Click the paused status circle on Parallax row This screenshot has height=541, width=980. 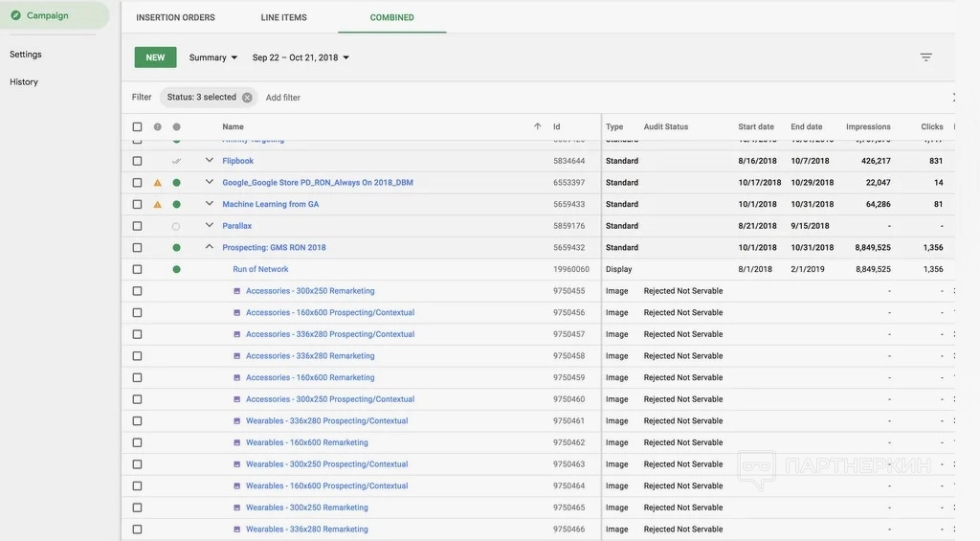click(x=176, y=226)
